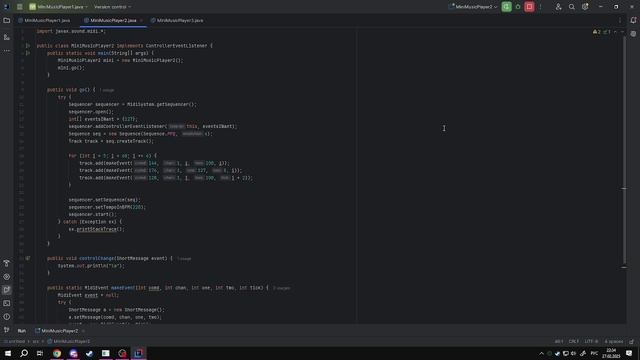
Task: Open IDE settings gear icon
Action: click(x=585, y=7)
